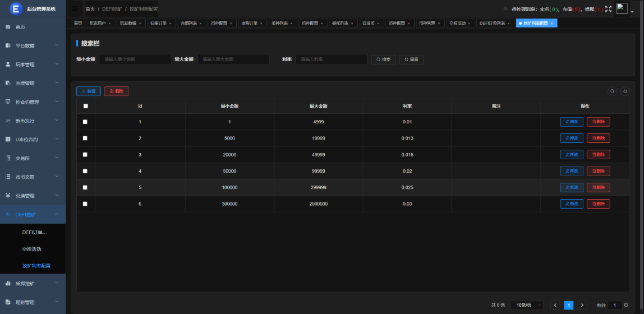The image size is (644, 314).
Task: Toggle the select-all checkbox in table header
Action: click(85, 106)
